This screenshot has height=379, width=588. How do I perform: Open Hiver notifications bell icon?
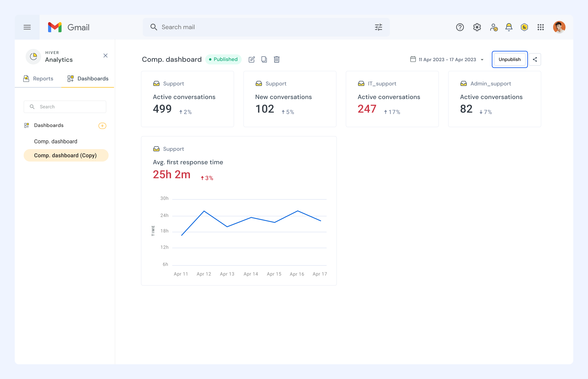(x=509, y=27)
